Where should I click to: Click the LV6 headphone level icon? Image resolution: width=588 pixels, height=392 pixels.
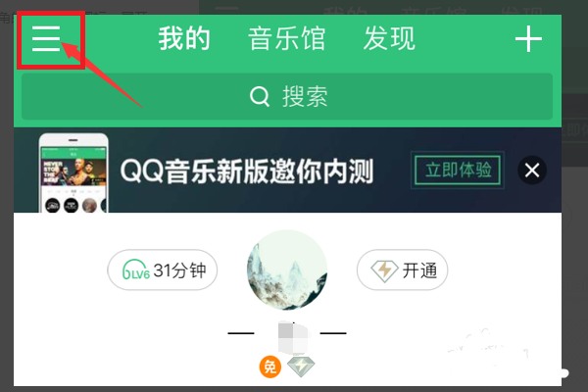[x=136, y=269]
